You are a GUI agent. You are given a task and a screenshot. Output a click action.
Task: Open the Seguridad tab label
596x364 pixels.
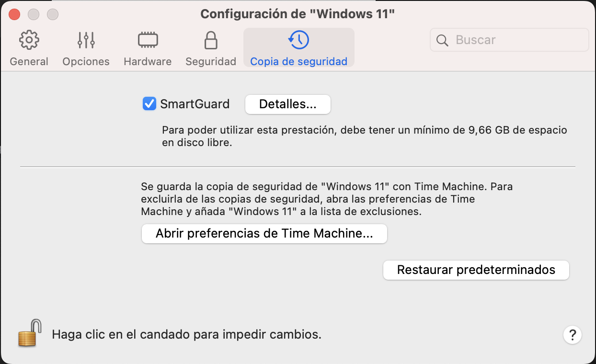tap(210, 62)
